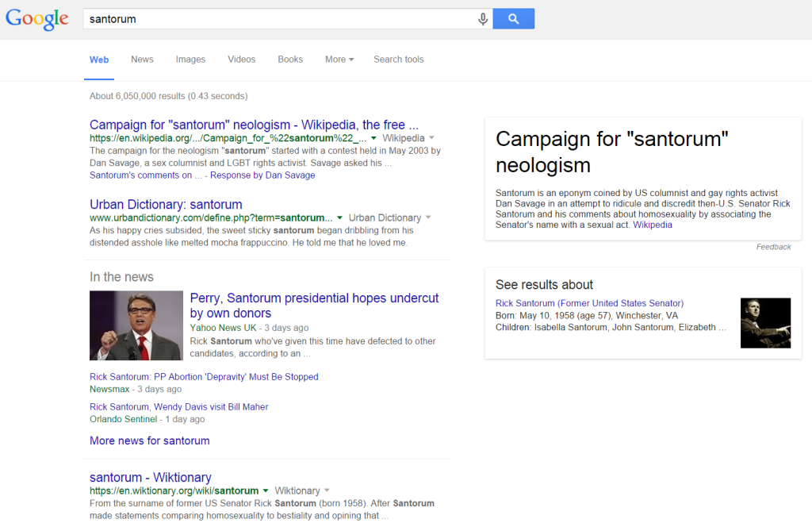The width and height of the screenshot is (812, 527).
Task: Click the Google logo
Action: click(36, 19)
